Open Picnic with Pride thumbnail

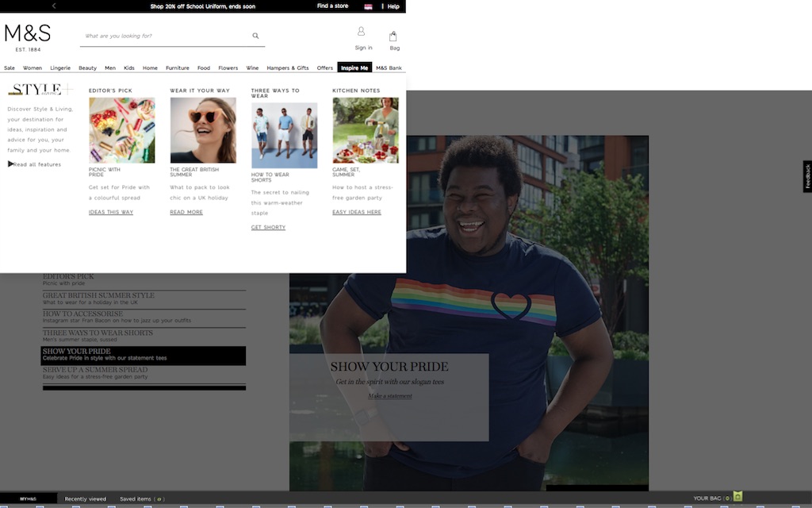coord(121,130)
